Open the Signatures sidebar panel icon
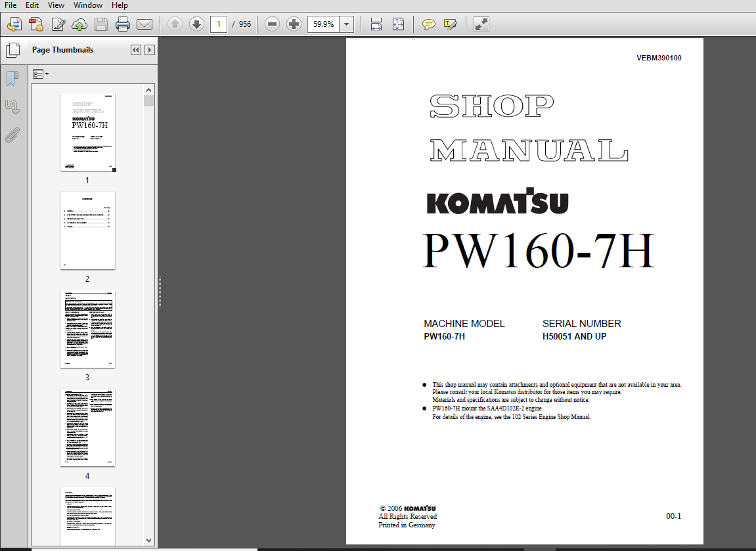Image resolution: width=756 pixels, height=551 pixels. [12, 107]
